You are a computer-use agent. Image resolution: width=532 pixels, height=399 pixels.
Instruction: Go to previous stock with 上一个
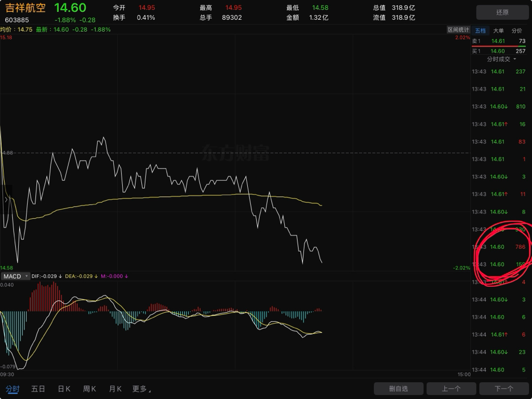(x=451, y=389)
